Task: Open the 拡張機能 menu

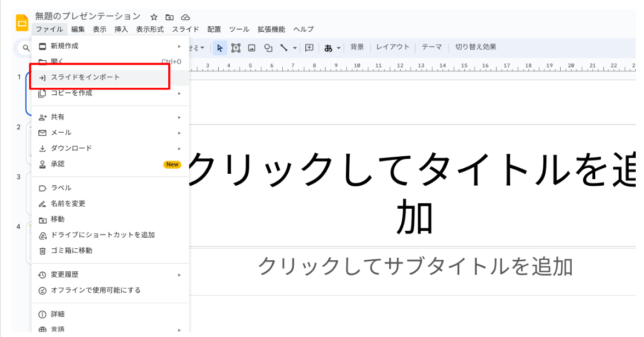Action: (271, 29)
